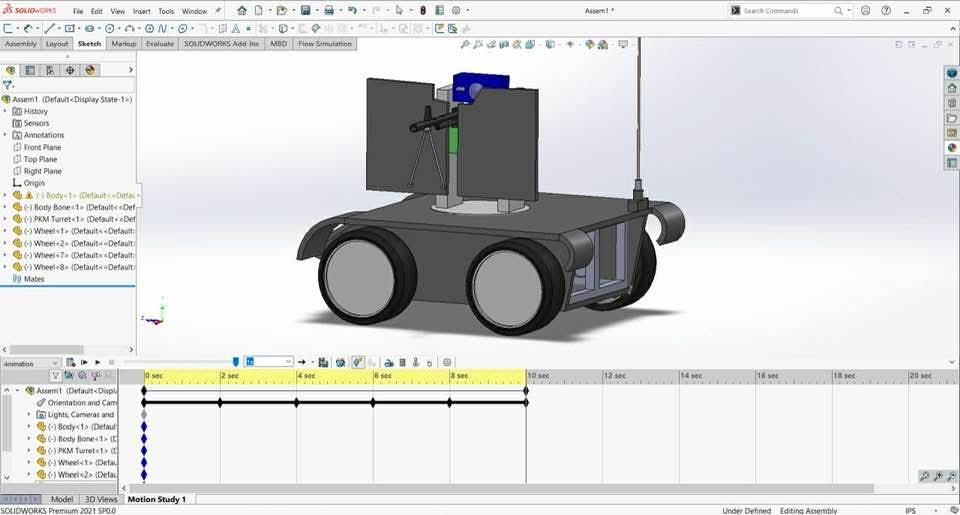The height and width of the screenshot is (515, 960).
Task: Expand the Annotations folder in feature tree
Action: click(x=5, y=135)
